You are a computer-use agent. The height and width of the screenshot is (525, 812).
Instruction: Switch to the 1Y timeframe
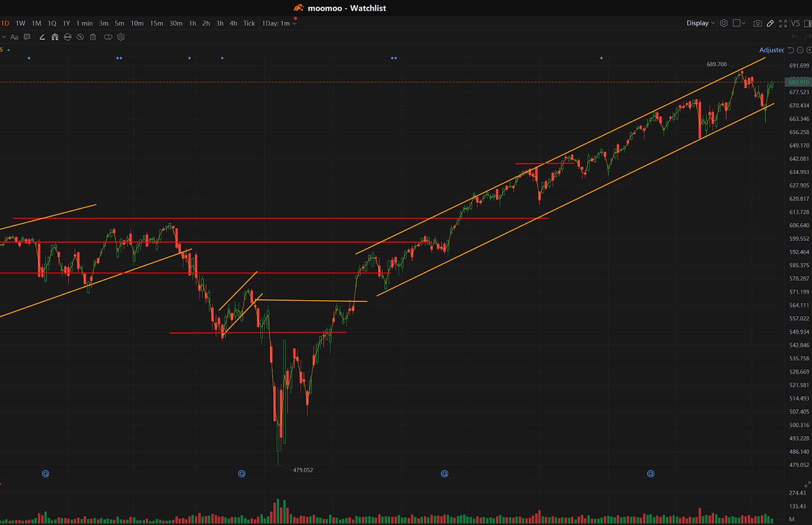(66, 23)
